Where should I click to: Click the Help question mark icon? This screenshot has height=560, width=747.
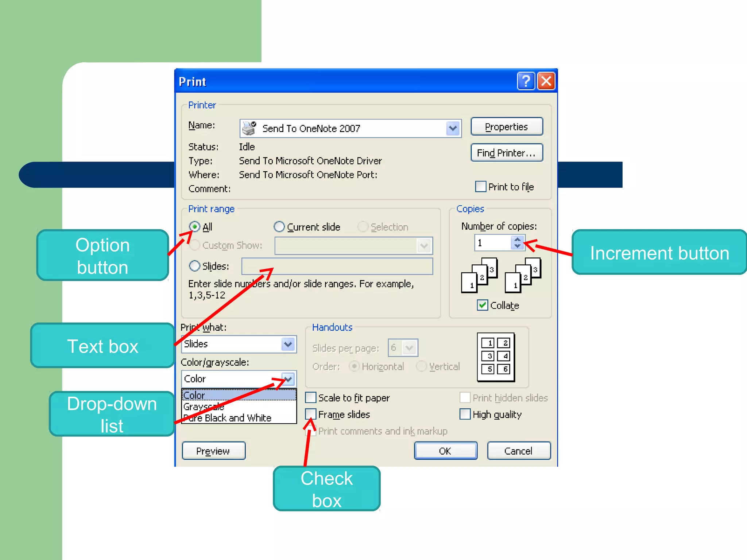click(x=526, y=81)
